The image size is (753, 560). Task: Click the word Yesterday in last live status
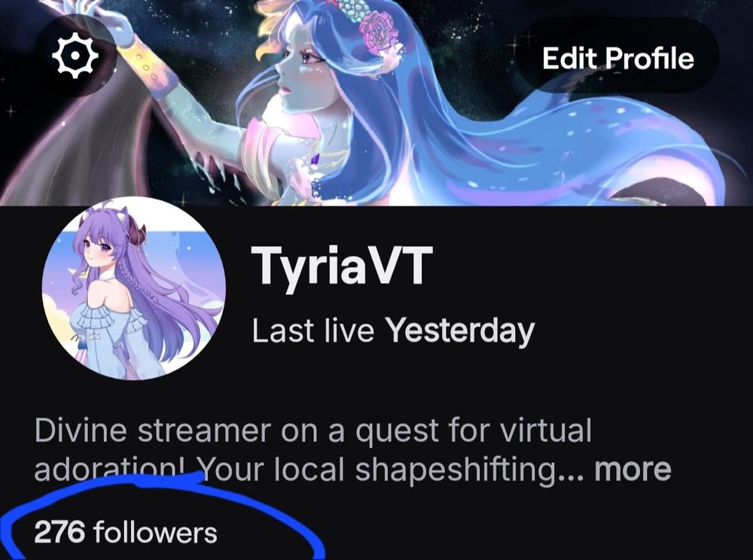(461, 330)
